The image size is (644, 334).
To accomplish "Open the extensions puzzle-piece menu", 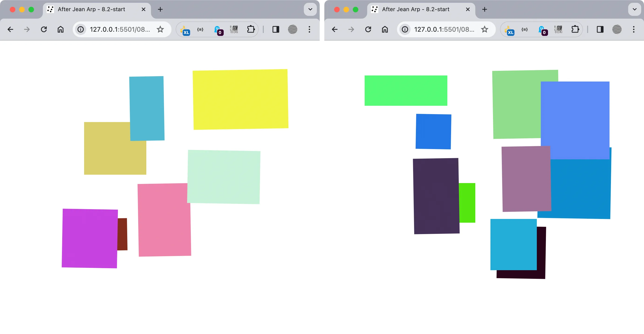I will pyautogui.click(x=251, y=29).
